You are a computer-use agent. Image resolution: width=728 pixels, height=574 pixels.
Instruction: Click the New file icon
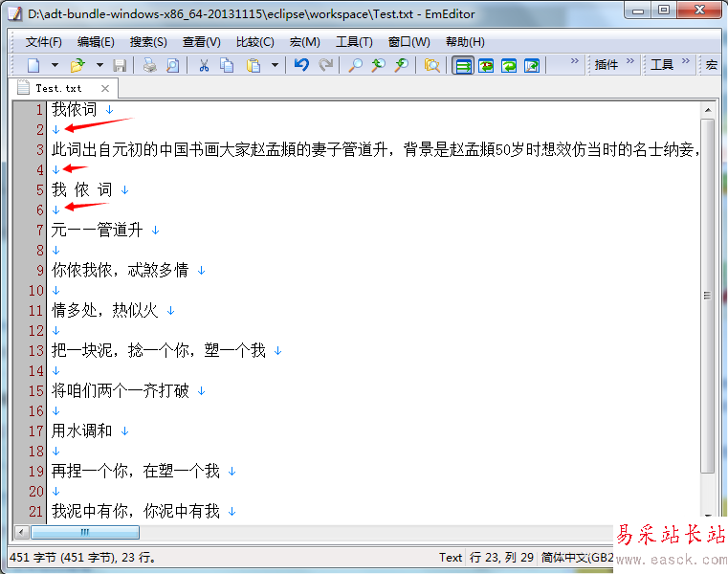pyautogui.click(x=33, y=65)
